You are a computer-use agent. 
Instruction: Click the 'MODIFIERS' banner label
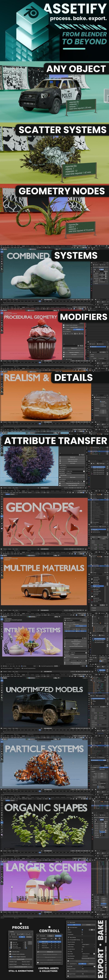point(84,317)
